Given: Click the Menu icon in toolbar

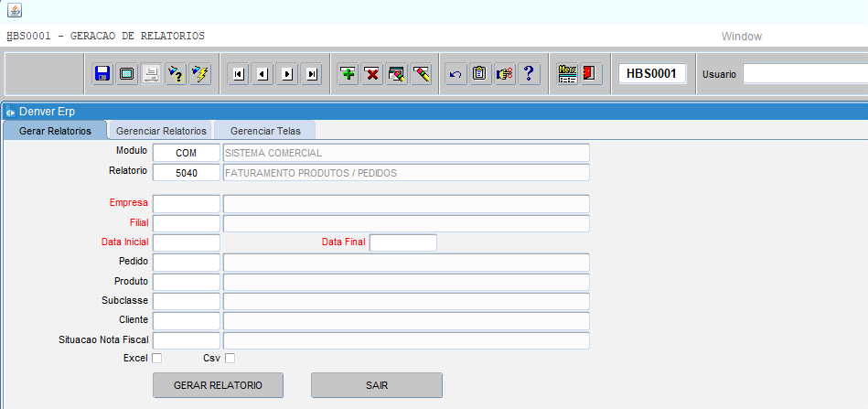Looking at the screenshot, I should 567,74.
